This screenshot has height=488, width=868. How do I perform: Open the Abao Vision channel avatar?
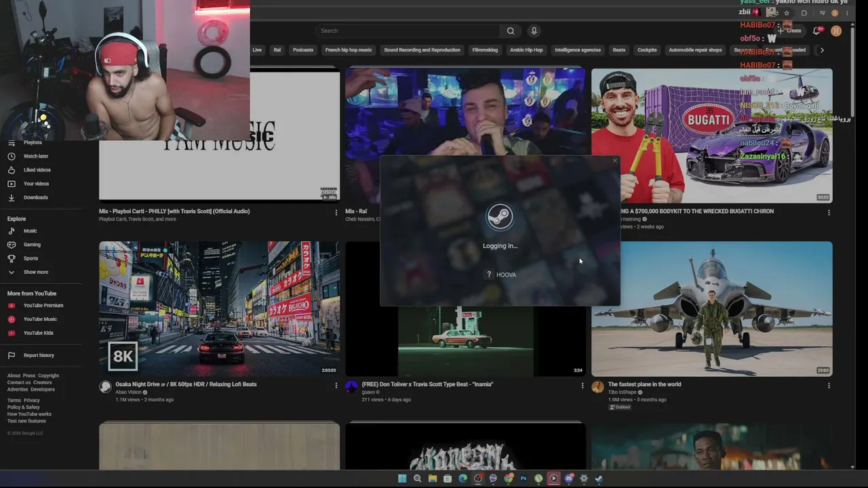click(105, 386)
